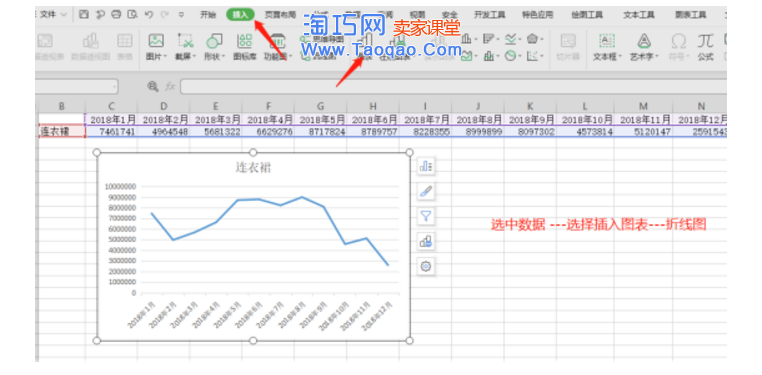Insert WordArt using the 艺术字 icon
Screen dimensions: 762x375
pos(644,41)
